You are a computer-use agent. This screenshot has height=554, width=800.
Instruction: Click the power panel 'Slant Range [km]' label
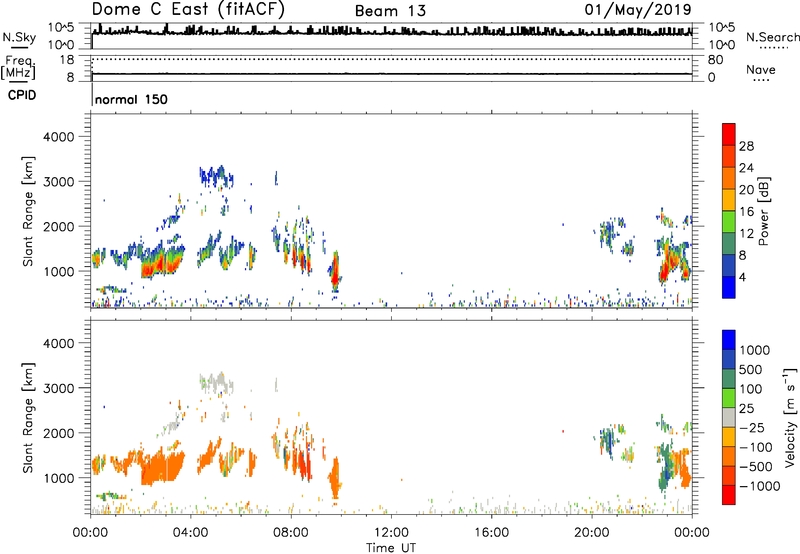[x=28, y=211]
